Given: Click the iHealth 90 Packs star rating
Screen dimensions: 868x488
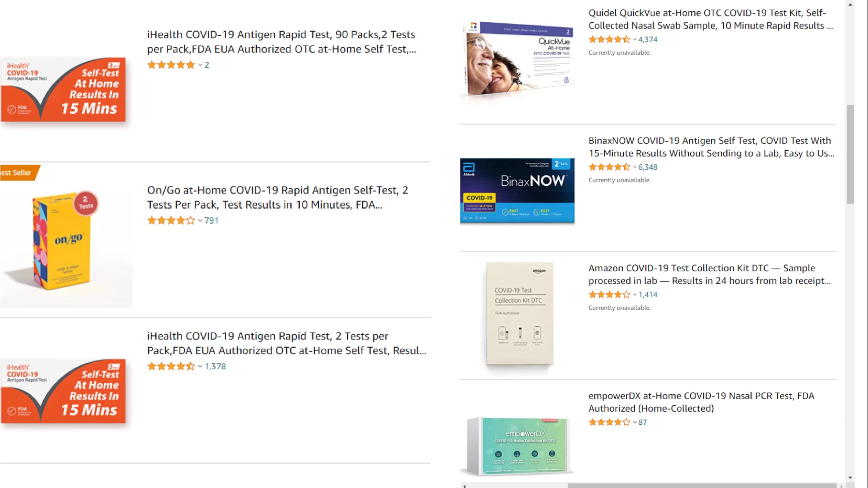Looking at the screenshot, I should (x=171, y=65).
